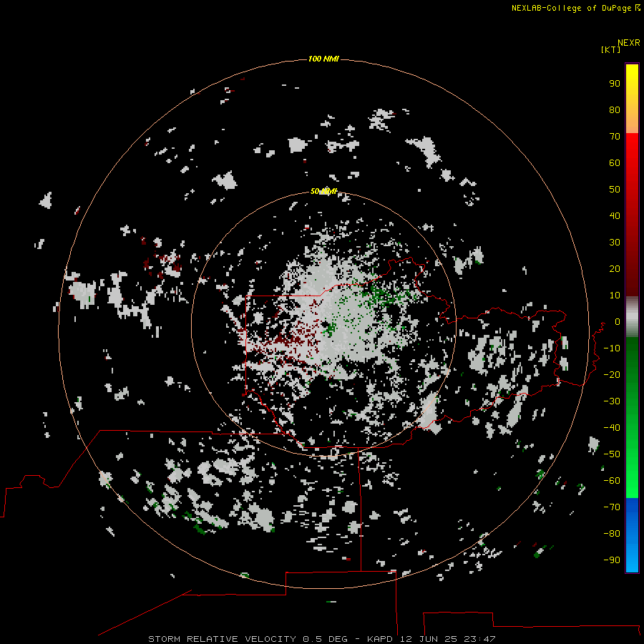Click the 20 value on the velocity scale
The width and height of the screenshot is (644, 644).
pos(615,269)
